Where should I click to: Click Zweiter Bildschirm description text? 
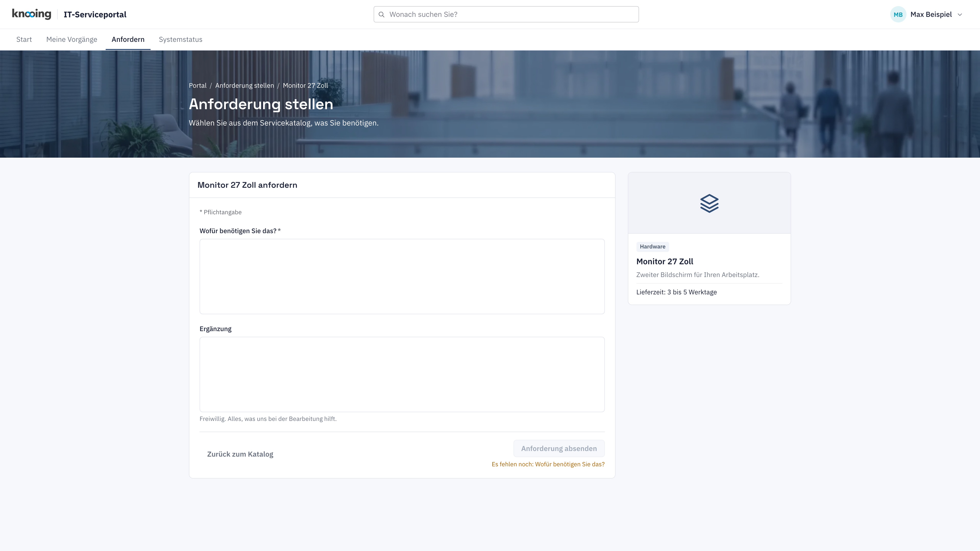pyautogui.click(x=697, y=274)
